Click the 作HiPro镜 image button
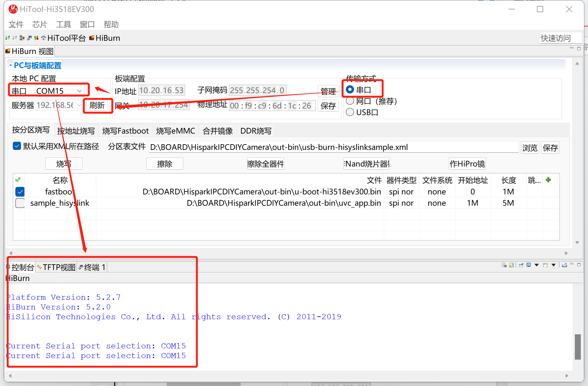The height and width of the screenshot is (386, 588). click(467, 164)
